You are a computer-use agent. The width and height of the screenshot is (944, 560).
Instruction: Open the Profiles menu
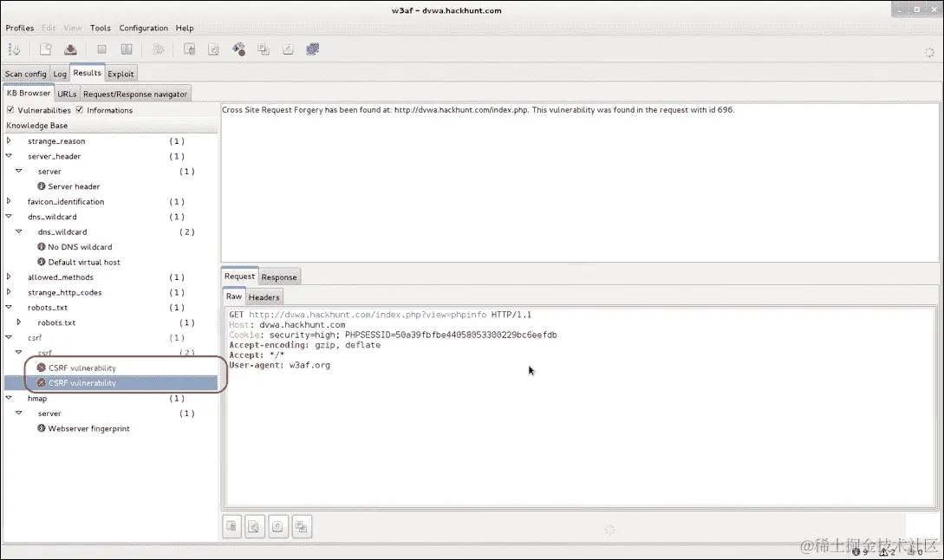[x=20, y=28]
